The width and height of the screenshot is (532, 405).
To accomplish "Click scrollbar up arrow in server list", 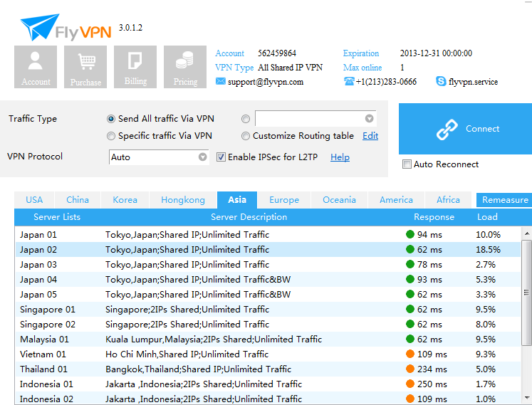I will coord(526,233).
